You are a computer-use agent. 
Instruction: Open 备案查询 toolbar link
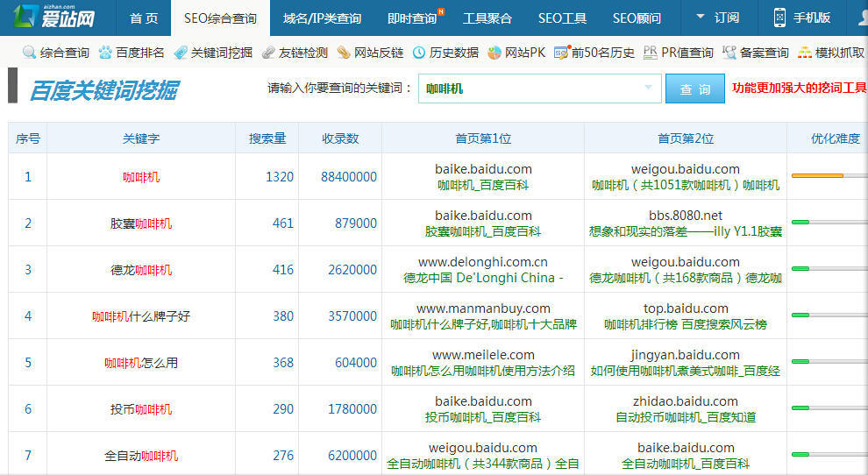pyautogui.click(x=764, y=53)
